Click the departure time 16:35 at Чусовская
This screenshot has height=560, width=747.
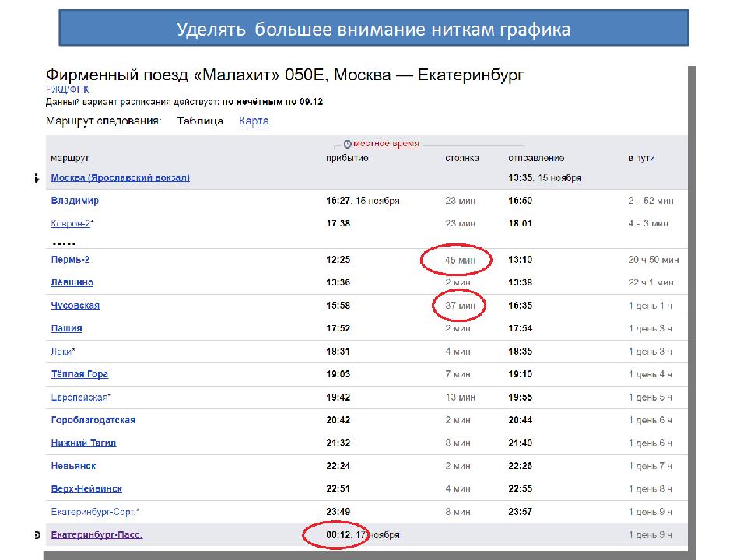[x=521, y=305]
